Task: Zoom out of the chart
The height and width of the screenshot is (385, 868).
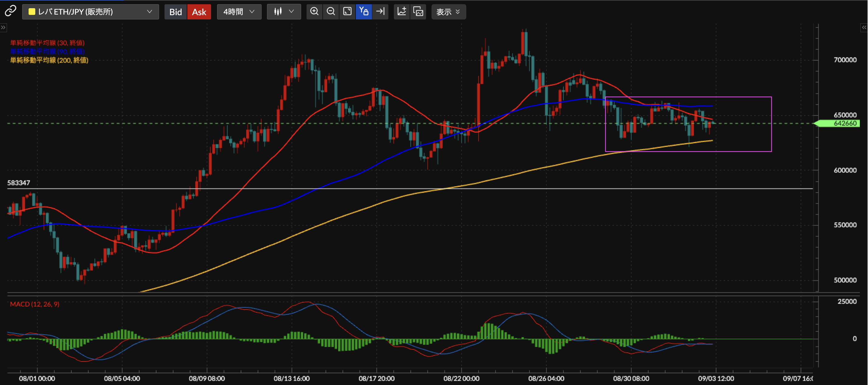Action: (x=331, y=12)
